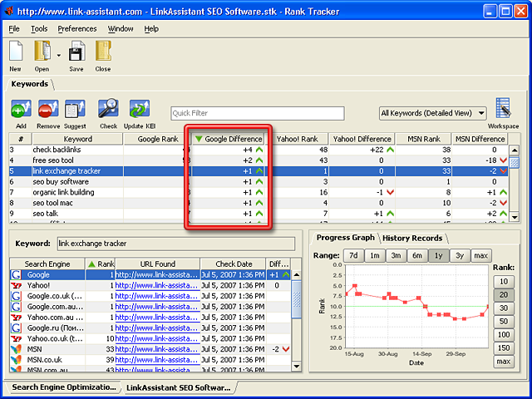This screenshot has height=399, width=532.
Task: Open a project with the Open icon
Action: [42, 52]
